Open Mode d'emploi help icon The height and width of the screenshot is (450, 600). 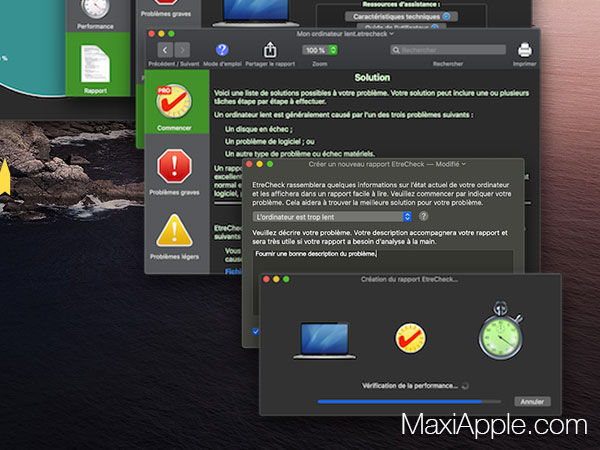(222, 50)
